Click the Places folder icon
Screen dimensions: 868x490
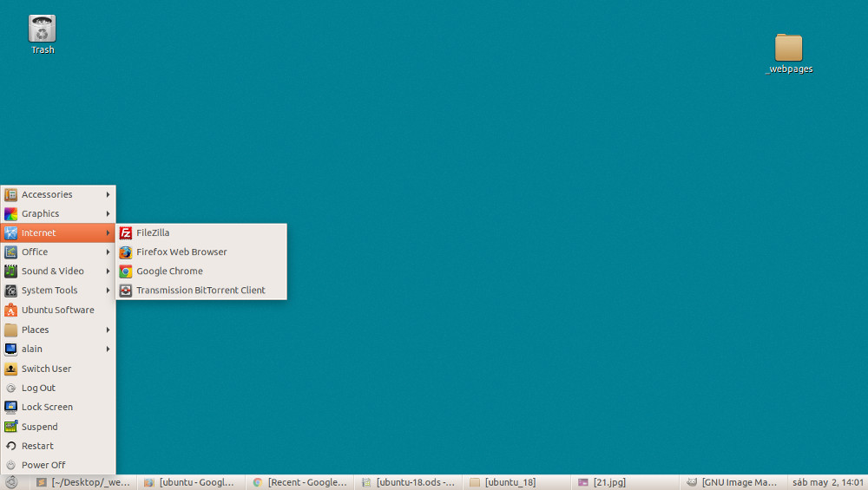[10, 330]
